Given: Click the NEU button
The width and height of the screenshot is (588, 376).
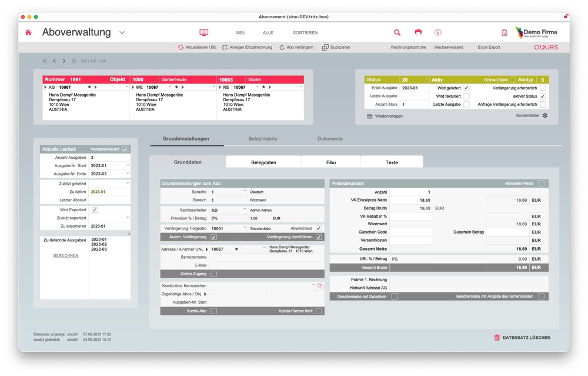Looking at the screenshot, I should pyautogui.click(x=240, y=32).
